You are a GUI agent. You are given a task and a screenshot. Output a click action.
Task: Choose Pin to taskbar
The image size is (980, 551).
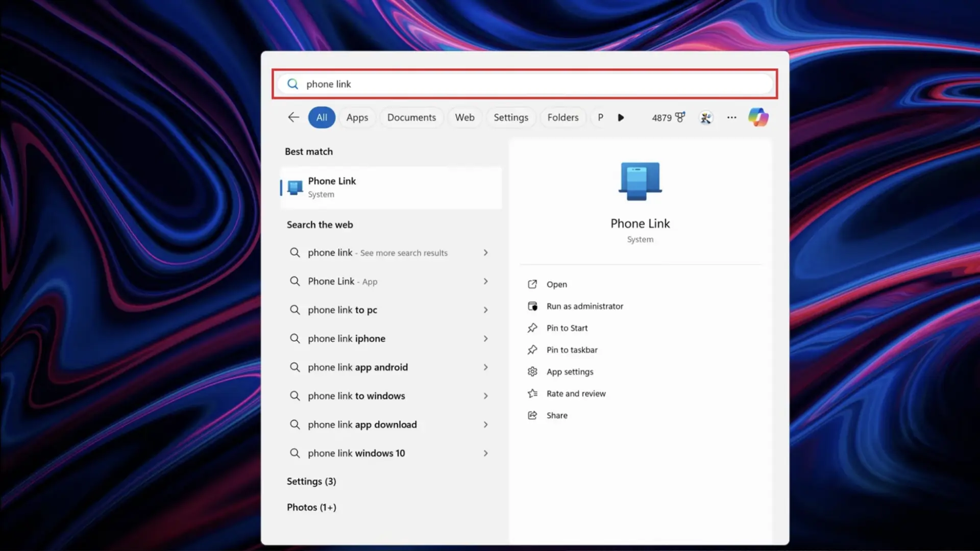pos(572,350)
